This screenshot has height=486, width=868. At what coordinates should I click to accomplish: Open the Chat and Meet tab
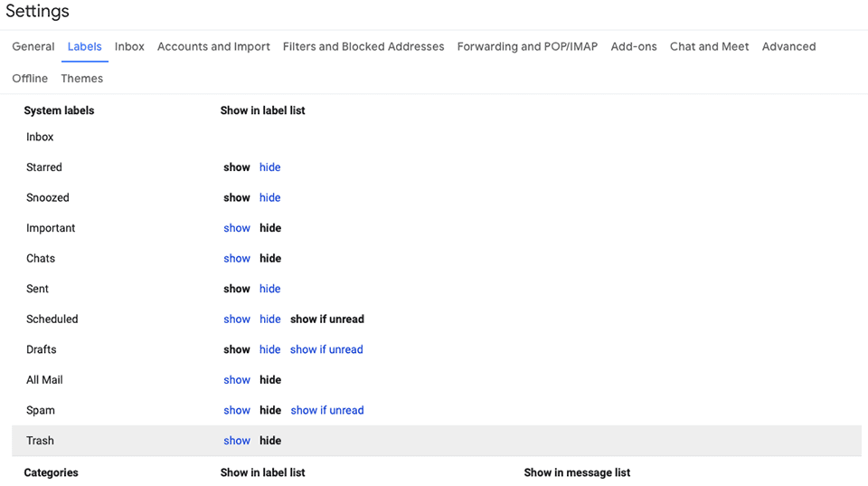[709, 47]
